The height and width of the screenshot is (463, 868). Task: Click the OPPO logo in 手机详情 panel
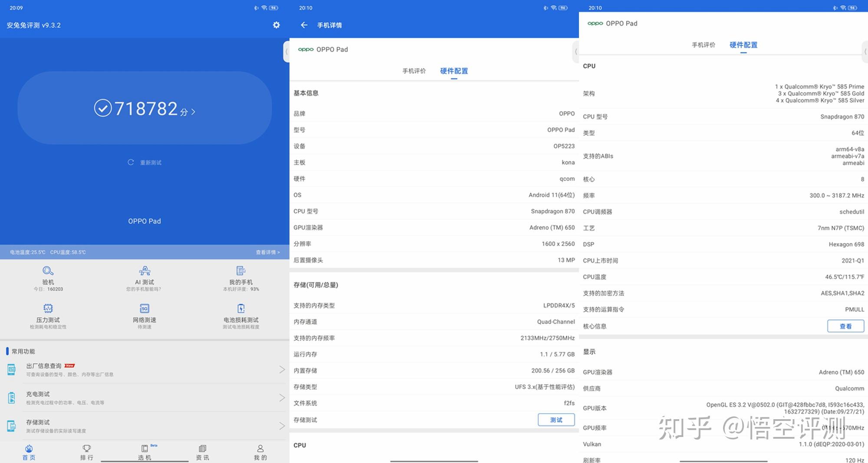pyautogui.click(x=306, y=49)
